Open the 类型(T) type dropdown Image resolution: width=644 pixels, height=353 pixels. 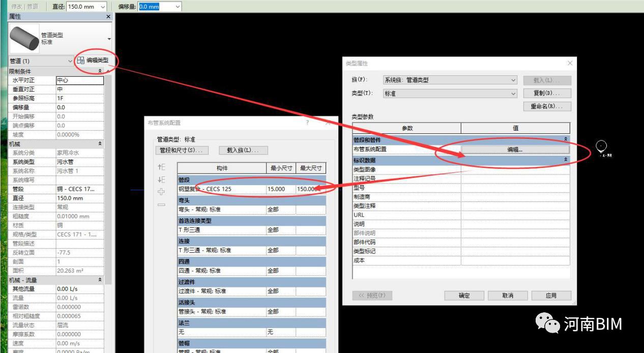tap(513, 94)
